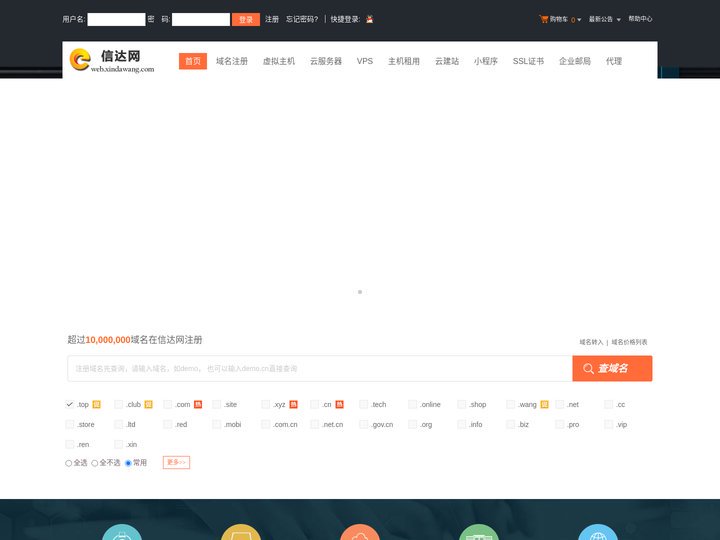Viewport: 720px width, 540px height.
Task: Check the .mobi domain checkbox
Action: click(217, 424)
